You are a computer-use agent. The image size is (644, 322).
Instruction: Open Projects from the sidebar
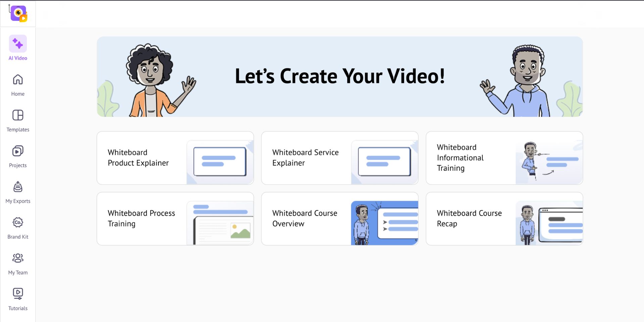(x=17, y=156)
